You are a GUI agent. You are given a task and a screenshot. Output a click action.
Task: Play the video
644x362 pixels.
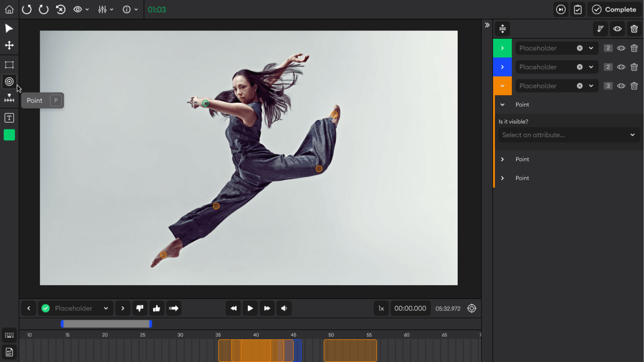(x=250, y=308)
